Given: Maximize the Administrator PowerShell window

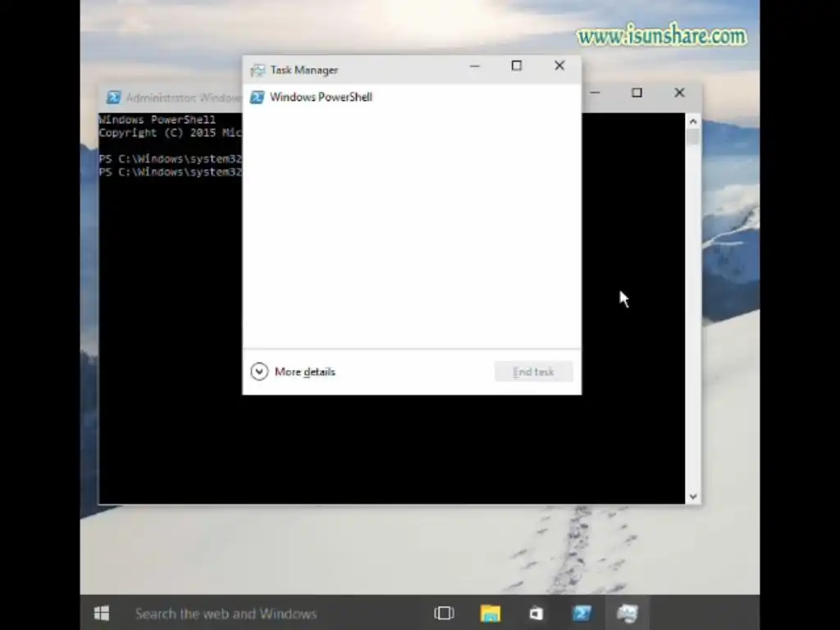Looking at the screenshot, I should tap(637, 94).
